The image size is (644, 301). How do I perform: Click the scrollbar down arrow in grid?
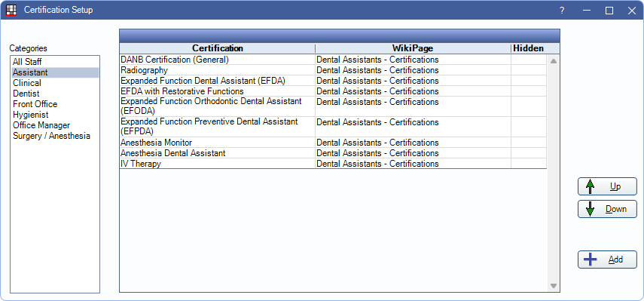click(x=553, y=286)
